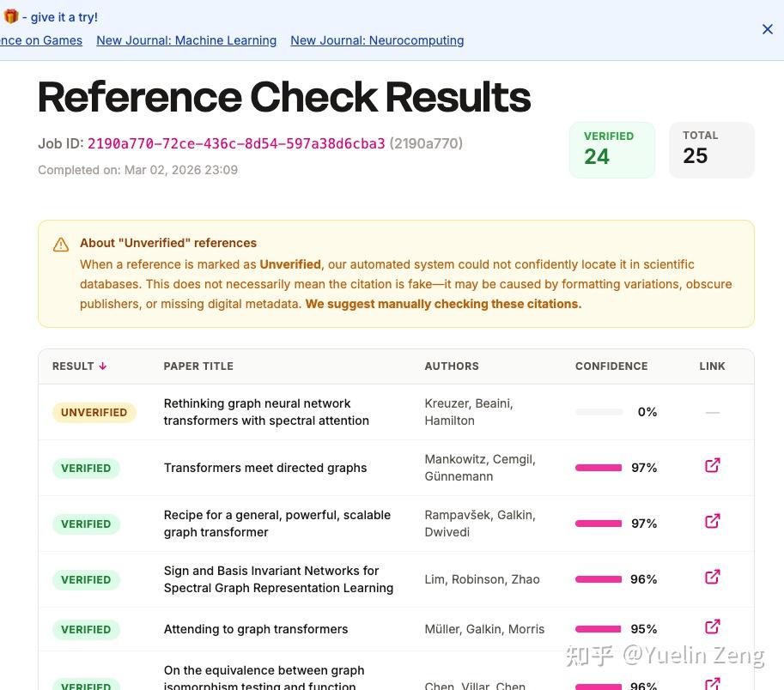Viewport: 784px width, 690px height.
Task: Dismiss the top announcement banner
Action: 768,29
